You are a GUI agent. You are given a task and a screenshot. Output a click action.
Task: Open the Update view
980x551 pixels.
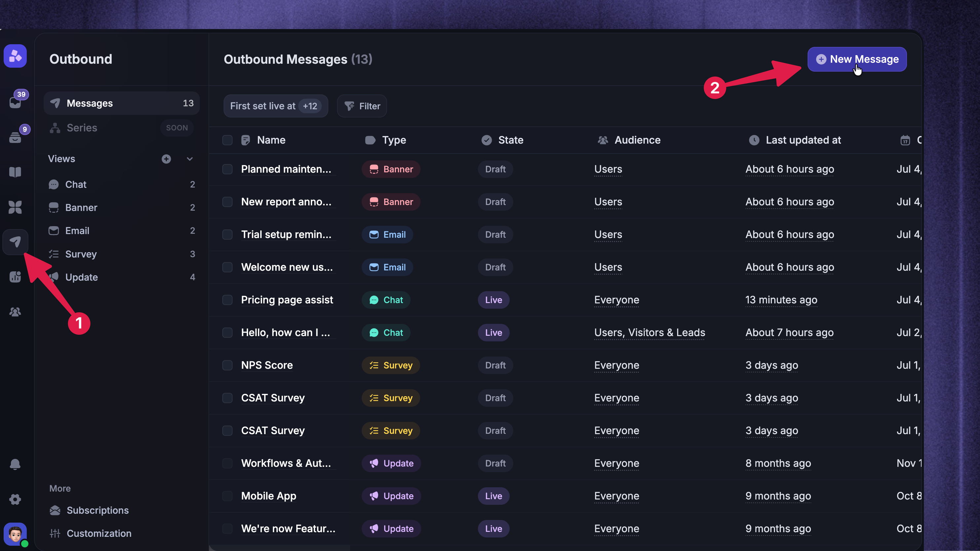click(122, 277)
